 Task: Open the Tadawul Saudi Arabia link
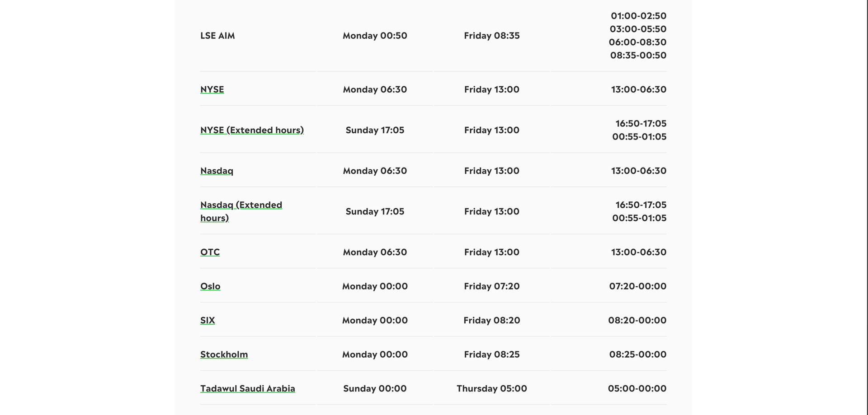click(247, 388)
